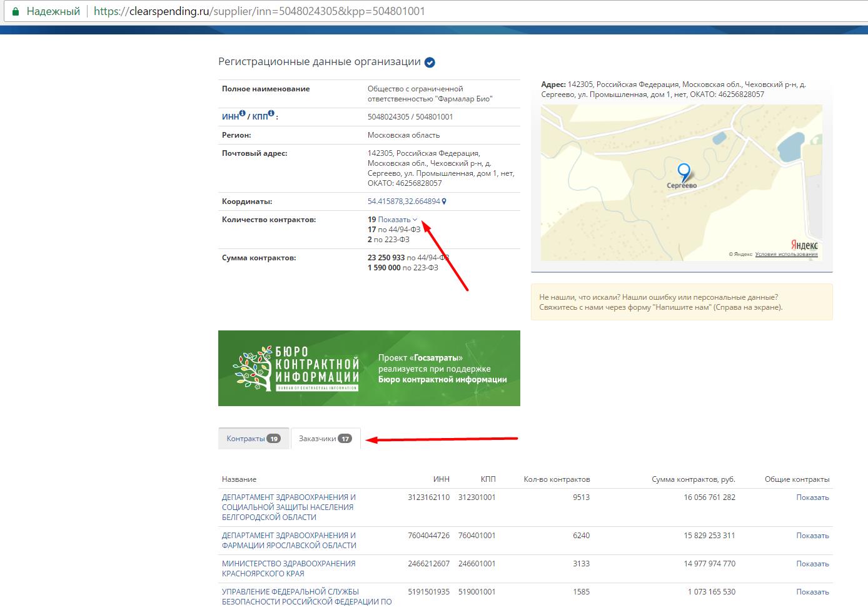
Task: Click the sum 1 073 165 530
Action: [712, 592]
